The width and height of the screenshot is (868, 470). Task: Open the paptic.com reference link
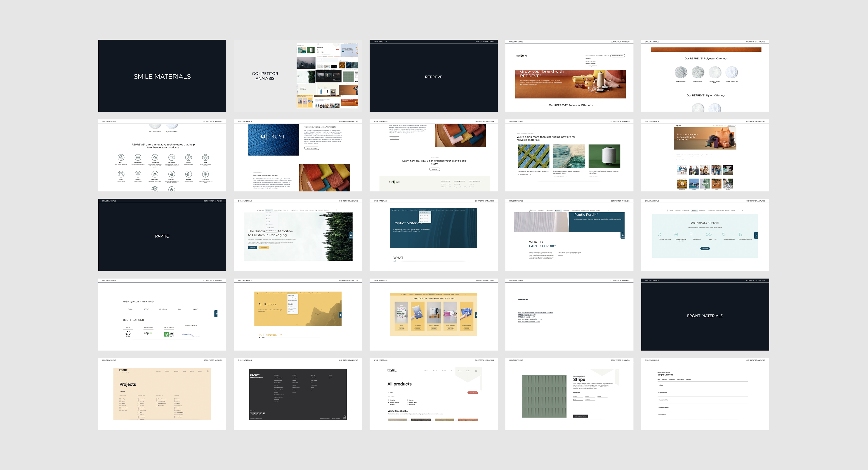click(x=526, y=317)
